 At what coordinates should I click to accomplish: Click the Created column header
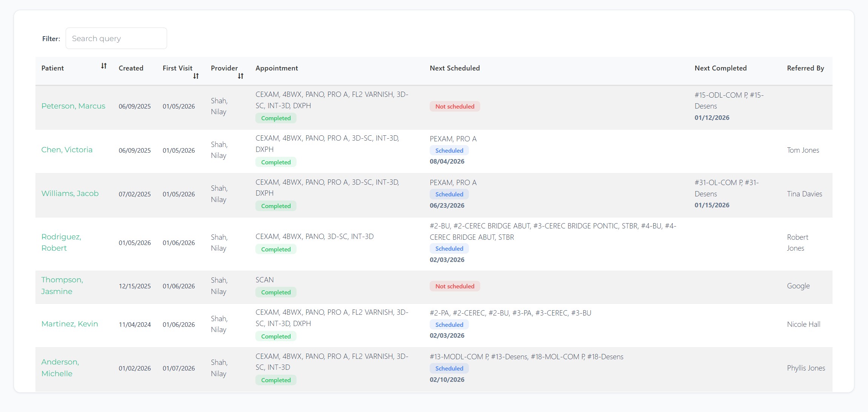click(131, 68)
